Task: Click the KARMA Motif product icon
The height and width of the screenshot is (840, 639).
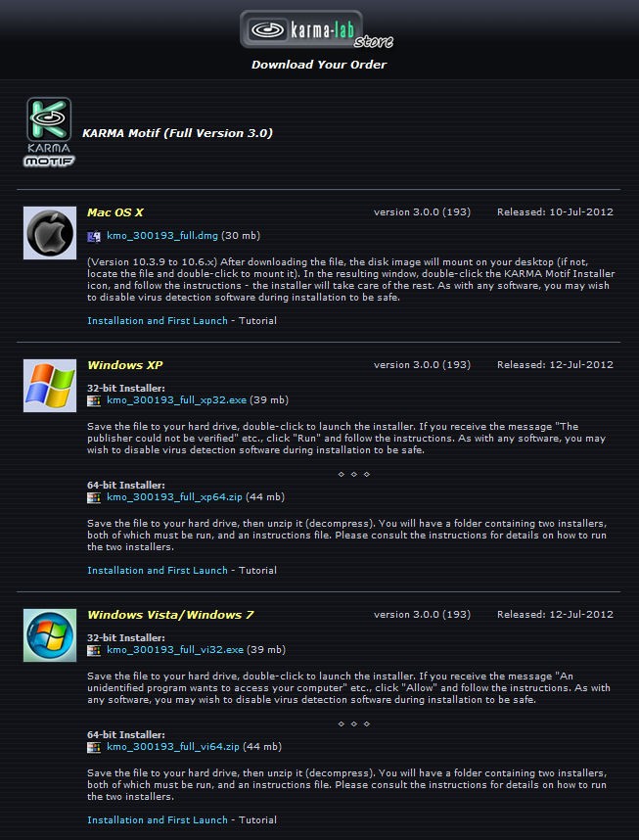Action: [49, 131]
